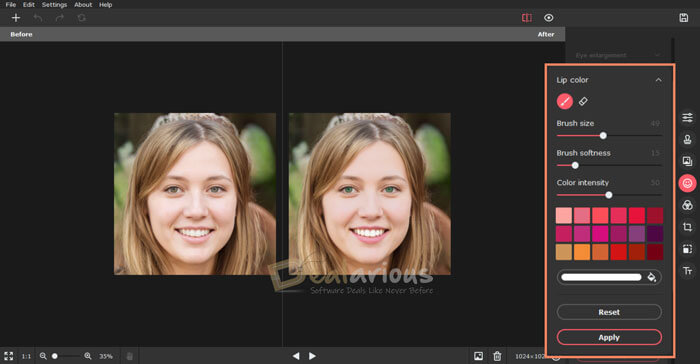Select the face retouch smiley tool
Viewport: 700px width, 364px height.
[x=688, y=183]
